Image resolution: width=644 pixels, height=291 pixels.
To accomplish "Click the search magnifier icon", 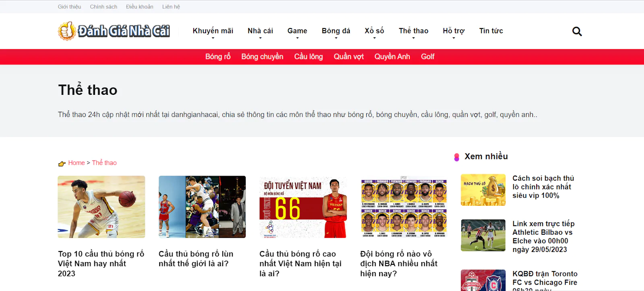I will pyautogui.click(x=577, y=31).
